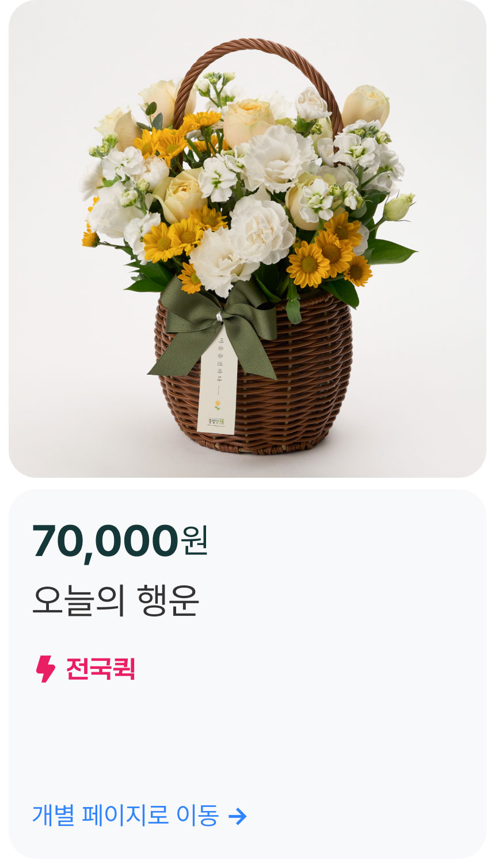Click the pink lightning bolt icon
This screenshot has width=495, height=868.
(45, 669)
